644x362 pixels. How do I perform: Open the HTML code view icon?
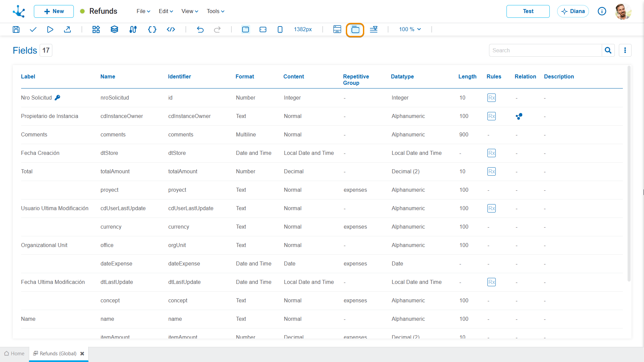(171, 29)
